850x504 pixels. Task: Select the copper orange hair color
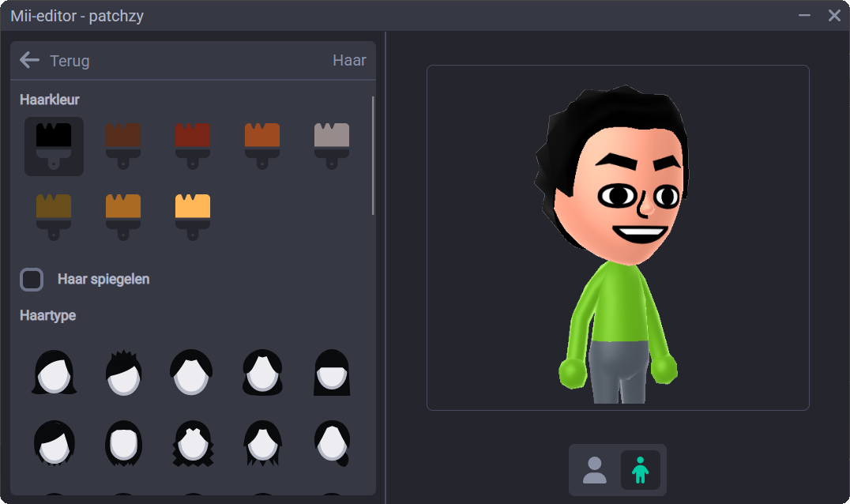tap(261, 146)
